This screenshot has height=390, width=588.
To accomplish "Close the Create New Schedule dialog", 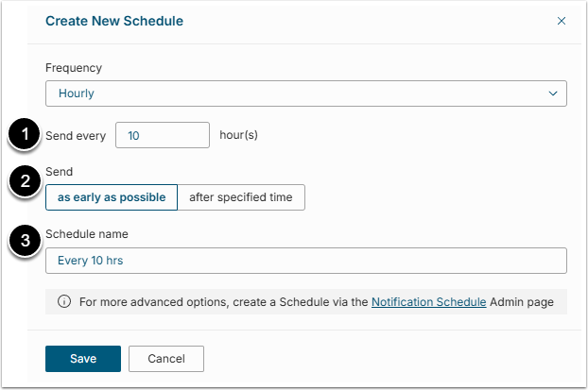I will click(x=561, y=21).
